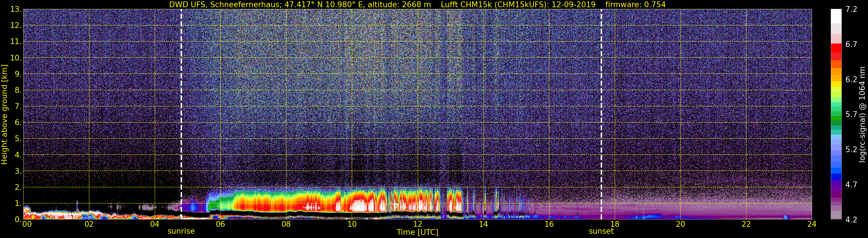Click the plot title text 'DWD UFS, Schneefernerhaus'

224,4
